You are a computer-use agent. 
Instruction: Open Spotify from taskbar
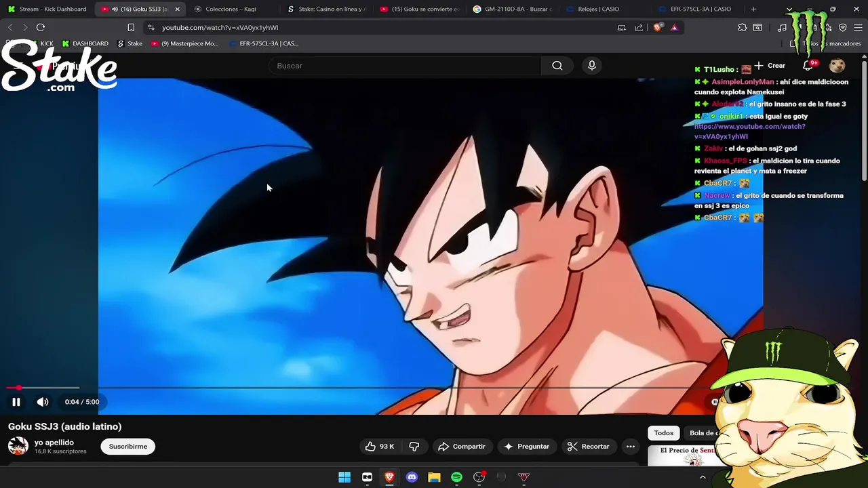[456, 477]
